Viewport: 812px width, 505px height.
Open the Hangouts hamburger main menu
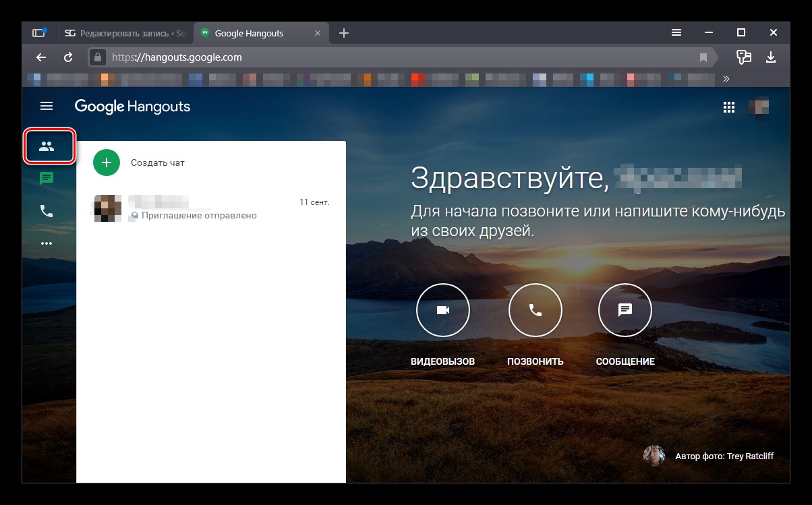47,106
